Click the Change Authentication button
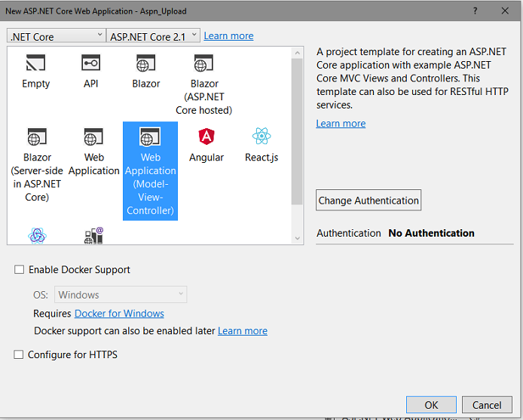 click(x=369, y=201)
